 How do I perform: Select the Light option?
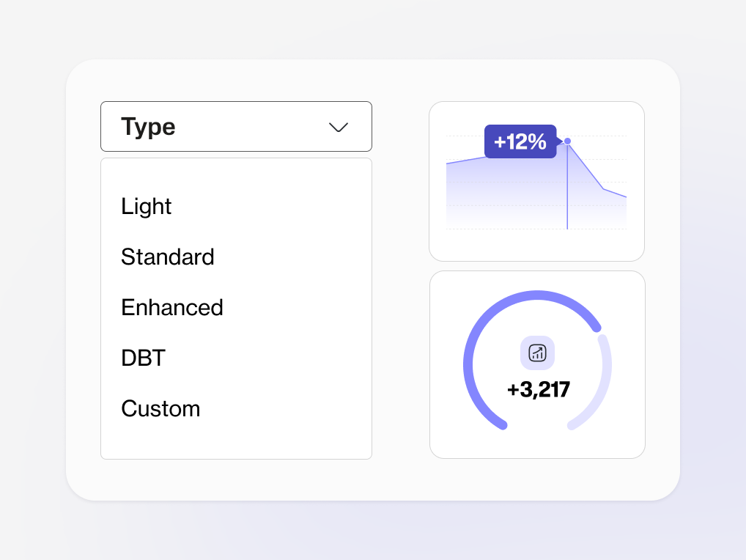pos(147,207)
